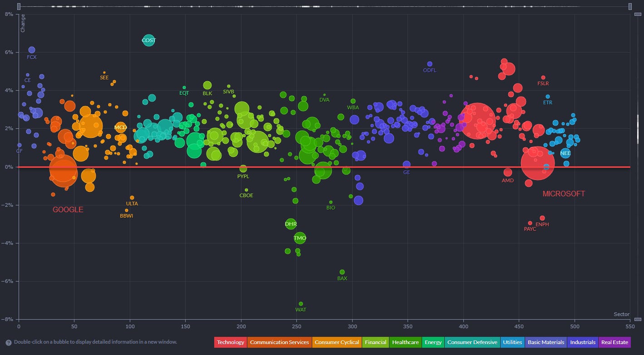Select the Healthcare legend item
This screenshot has height=355, width=644.
(x=405, y=342)
